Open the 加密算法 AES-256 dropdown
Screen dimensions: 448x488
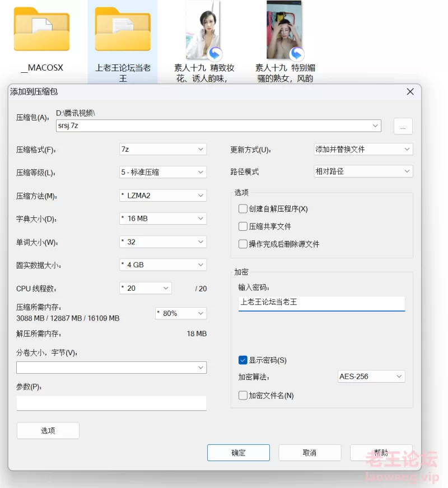pos(371,377)
